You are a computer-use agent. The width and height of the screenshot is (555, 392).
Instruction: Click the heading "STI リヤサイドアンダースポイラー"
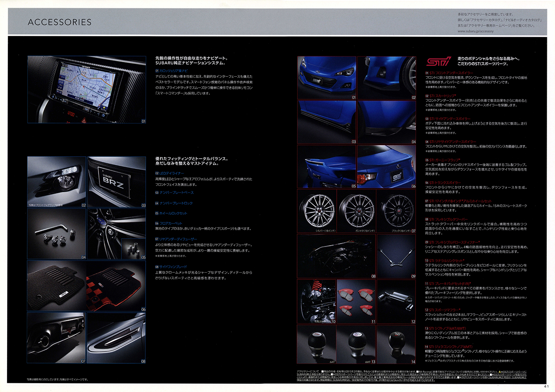452,142
